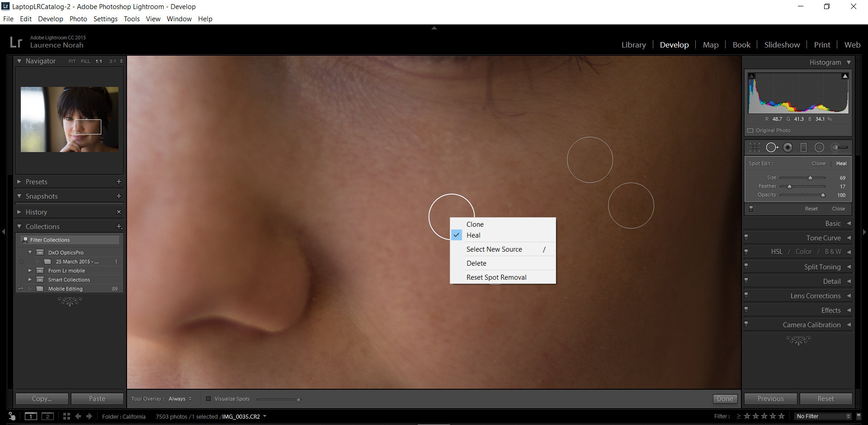The width and height of the screenshot is (868, 425).
Task: Set Spot Edit mode to Clone
Action: pos(818,163)
